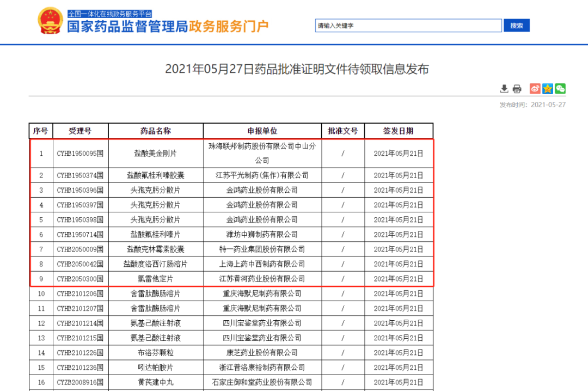
Task: Click the 搜索 search button
Action: (x=516, y=25)
